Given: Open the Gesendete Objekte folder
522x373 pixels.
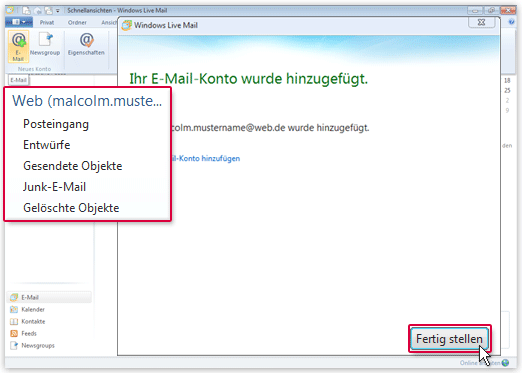Looking at the screenshot, I should click(x=73, y=166).
